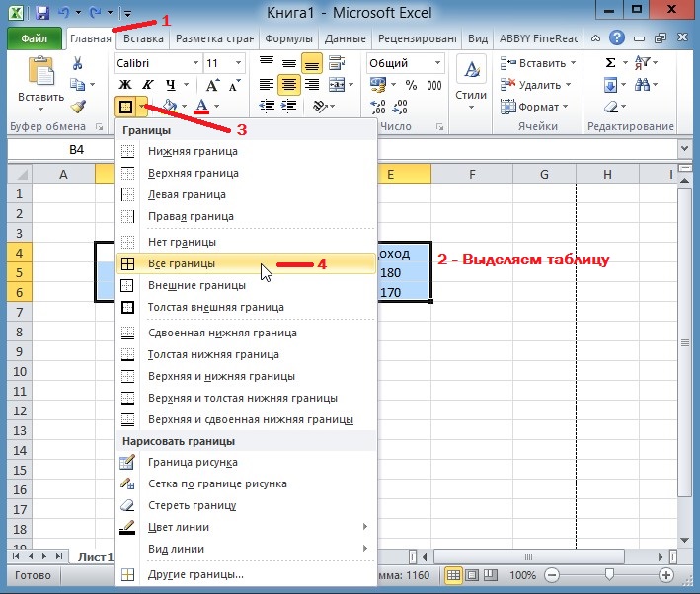
Task: Click the Increase indent icon
Action: pyautogui.click(x=289, y=107)
